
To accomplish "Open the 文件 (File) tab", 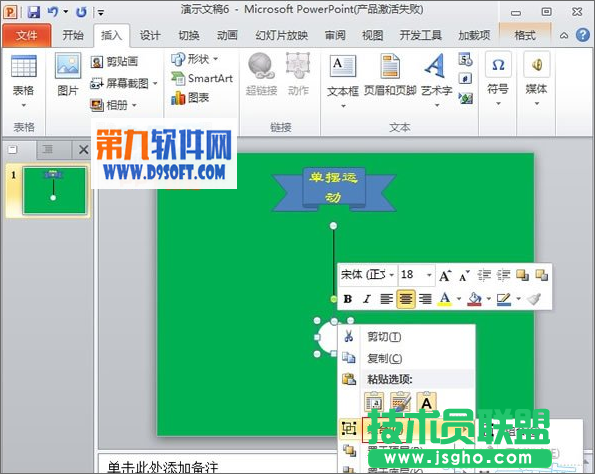I will 27,35.
